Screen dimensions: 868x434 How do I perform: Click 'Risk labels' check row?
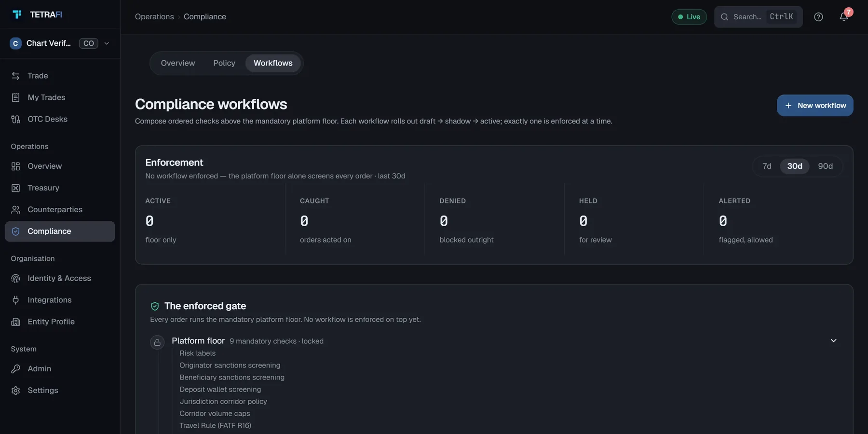tap(198, 353)
